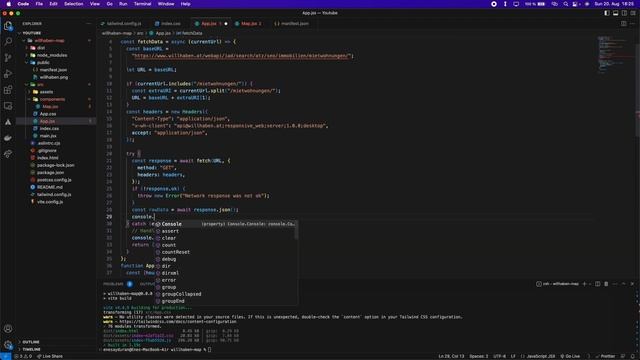
Task: Open notifications bell in status bar
Action: 633,356
